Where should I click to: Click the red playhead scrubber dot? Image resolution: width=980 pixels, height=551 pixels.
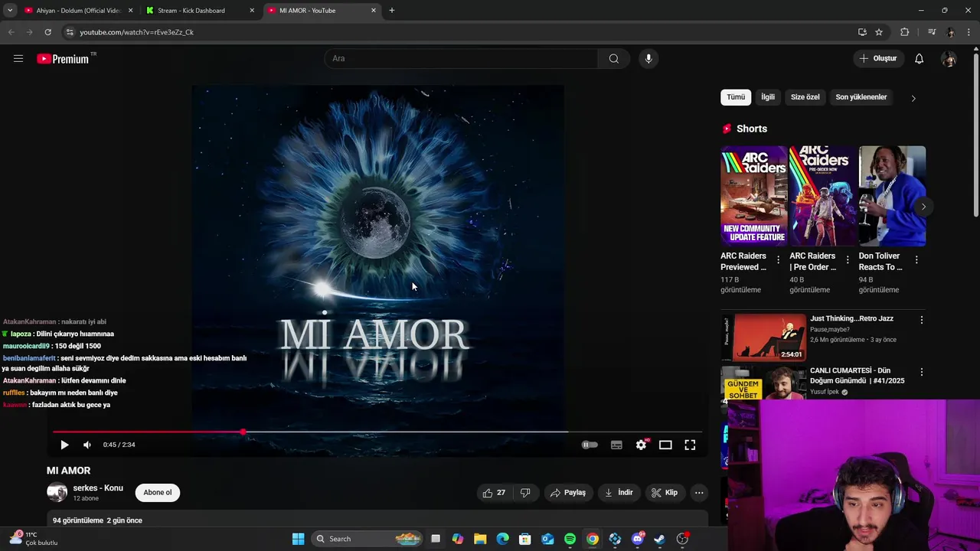[243, 432]
